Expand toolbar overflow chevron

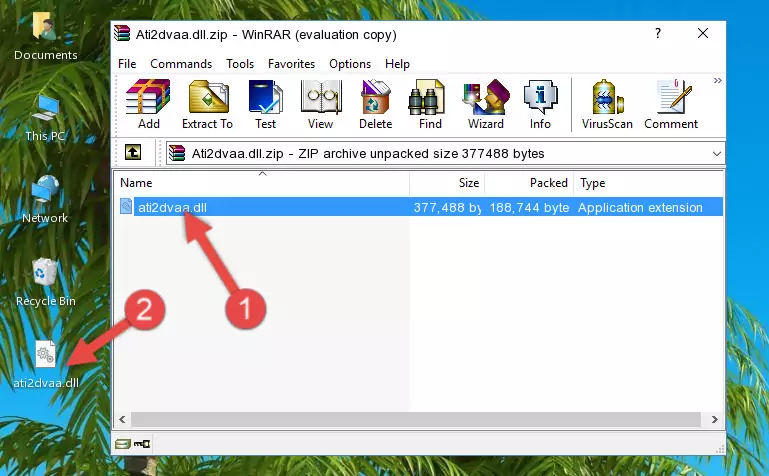point(718,80)
